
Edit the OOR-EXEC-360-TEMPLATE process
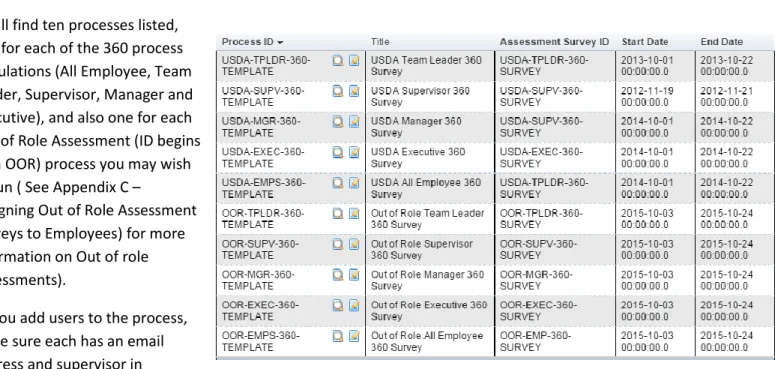354,306
